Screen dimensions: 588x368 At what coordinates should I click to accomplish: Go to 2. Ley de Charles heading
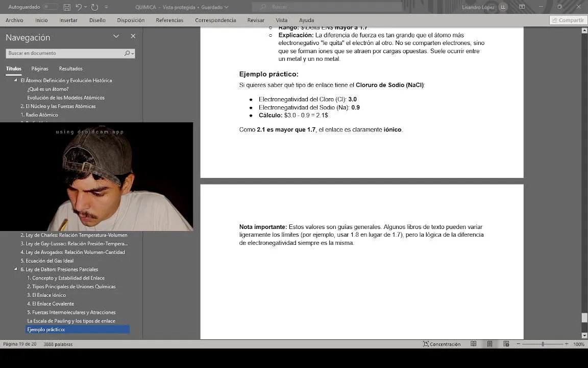[x=74, y=235]
